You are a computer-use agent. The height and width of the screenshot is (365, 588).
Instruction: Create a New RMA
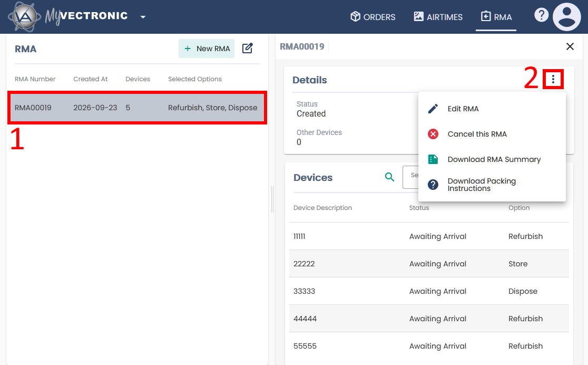(x=207, y=49)
